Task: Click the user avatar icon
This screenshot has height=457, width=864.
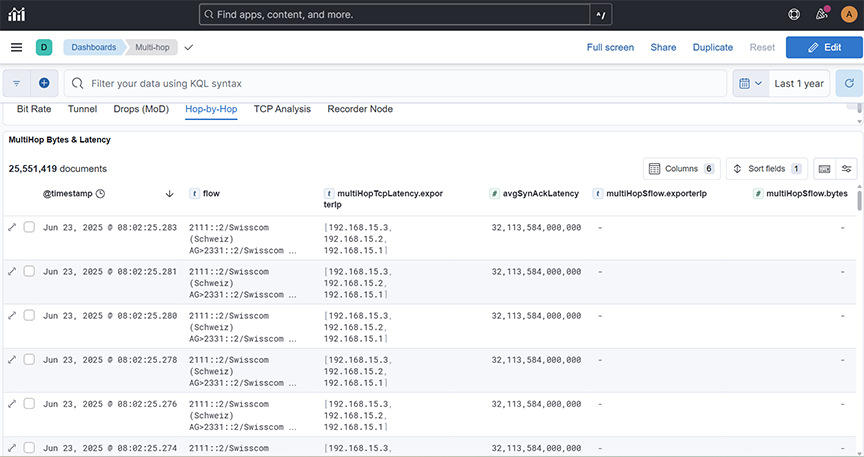Action: point(848,15)
